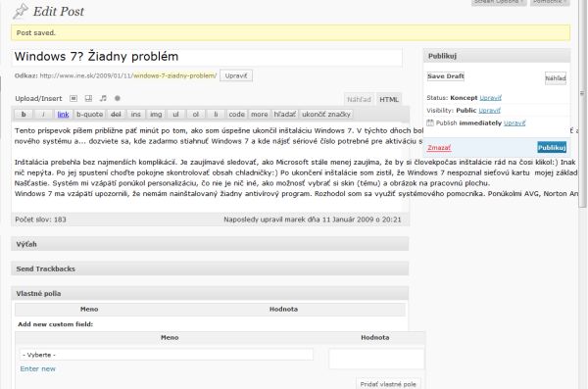The height and width of the screenshot is (389, 588).
Task: Edit the post Status via Upraviť
Action: [490, 98]
